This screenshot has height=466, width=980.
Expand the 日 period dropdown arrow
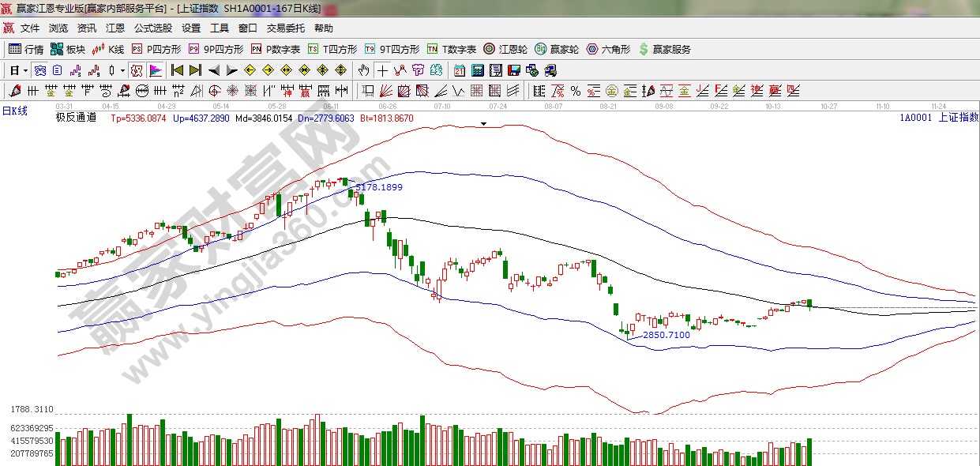click(26, 70)
